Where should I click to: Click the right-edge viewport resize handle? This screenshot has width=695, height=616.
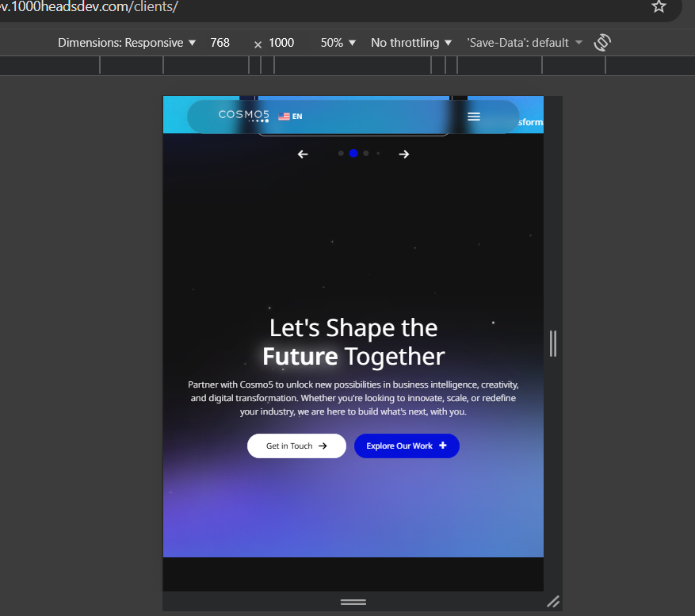click(x=552, y=343)
